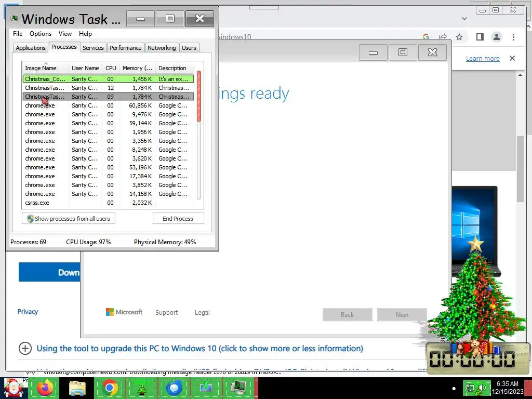Image resolution: width=532 pixels, height=399 pixels.
Task: Open the Support link in the setup window
Action: tap(167, 312)
